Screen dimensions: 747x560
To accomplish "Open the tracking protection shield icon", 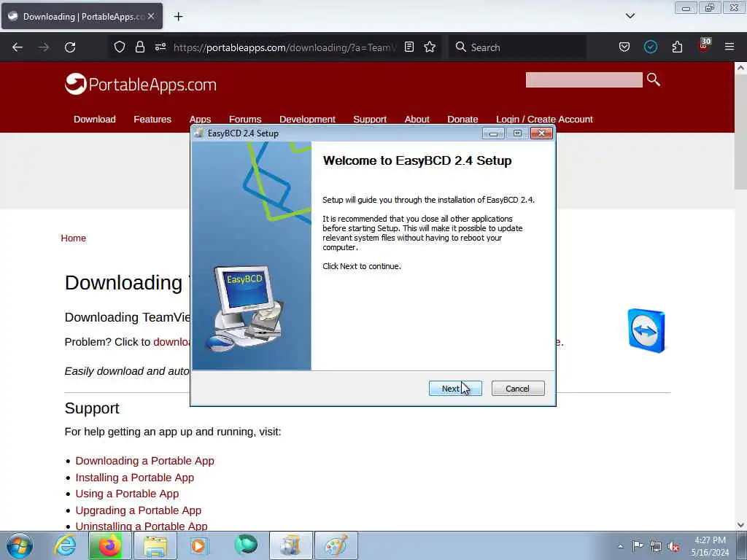I will [x=120, y=47].
